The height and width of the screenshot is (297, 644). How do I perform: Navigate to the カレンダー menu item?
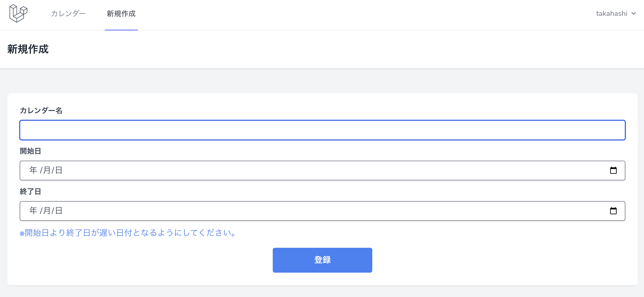click(68, 13)
